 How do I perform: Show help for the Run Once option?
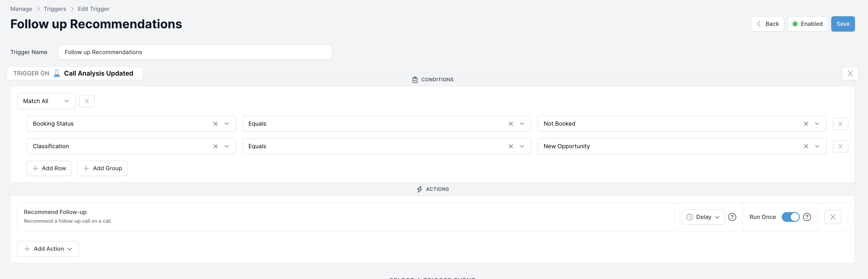click(807, 217)
